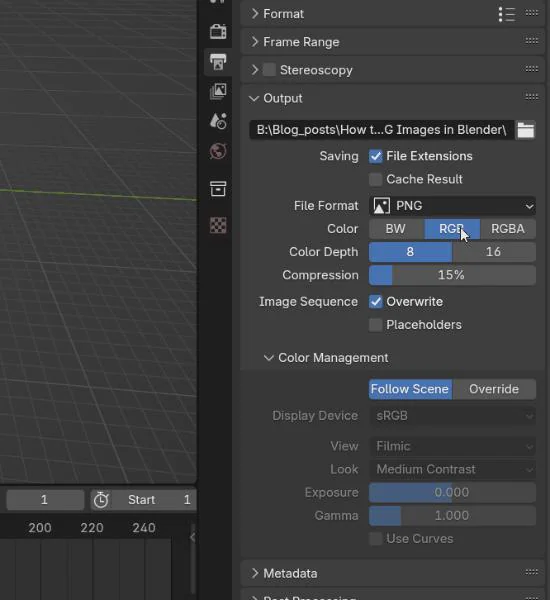The image size is (550, 600).
Task: Select RGBA color mode
Action: point(508,229)
